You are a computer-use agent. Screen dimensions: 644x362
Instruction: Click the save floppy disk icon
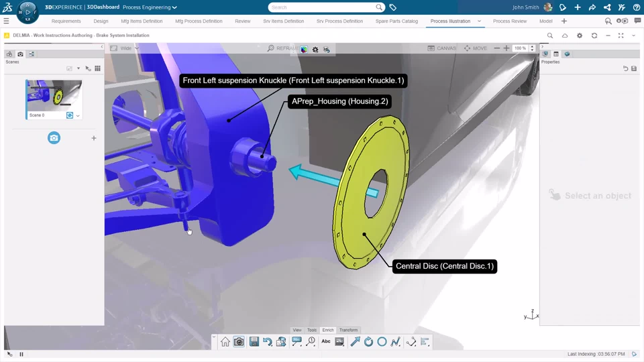click(x=254, y=342)
